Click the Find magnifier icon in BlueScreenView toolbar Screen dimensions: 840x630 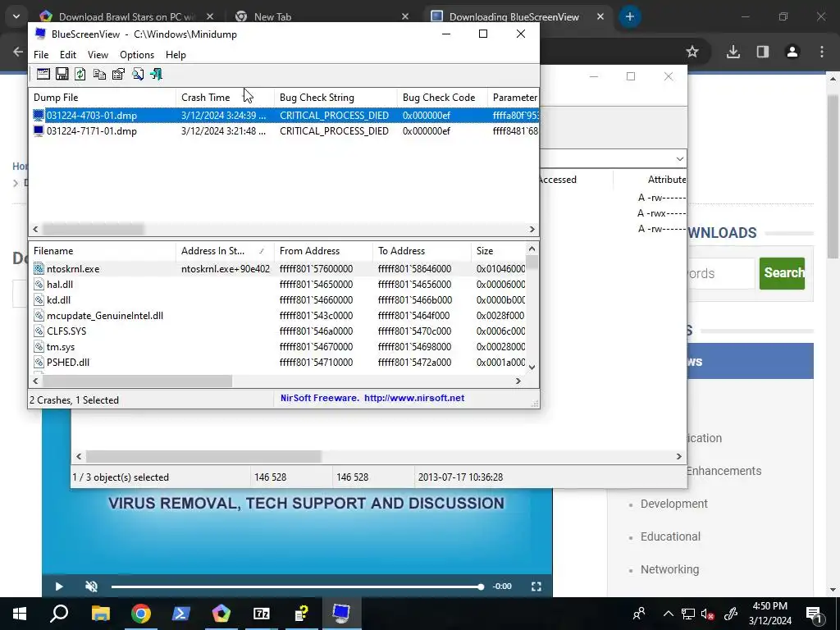(138, 74)
